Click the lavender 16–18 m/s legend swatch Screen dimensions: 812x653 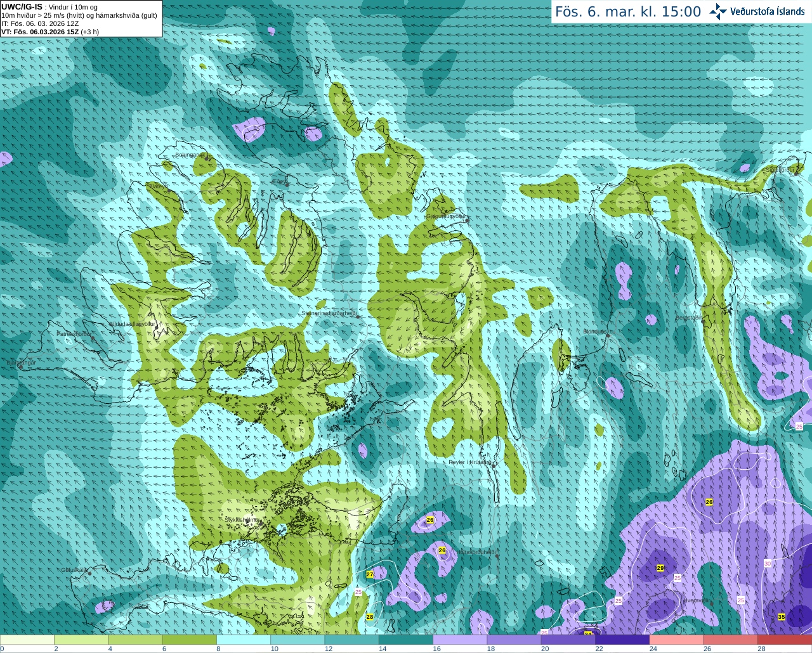point(460,640)
